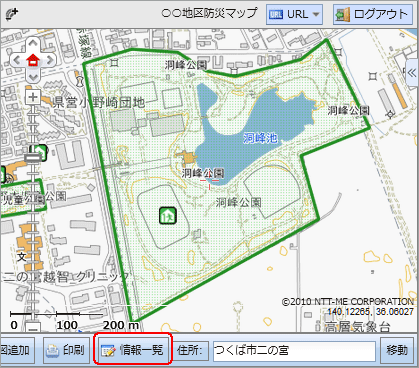419x368 pixels.
Task: Pan the map up with the arrow
Action: (x=33, y=43)
